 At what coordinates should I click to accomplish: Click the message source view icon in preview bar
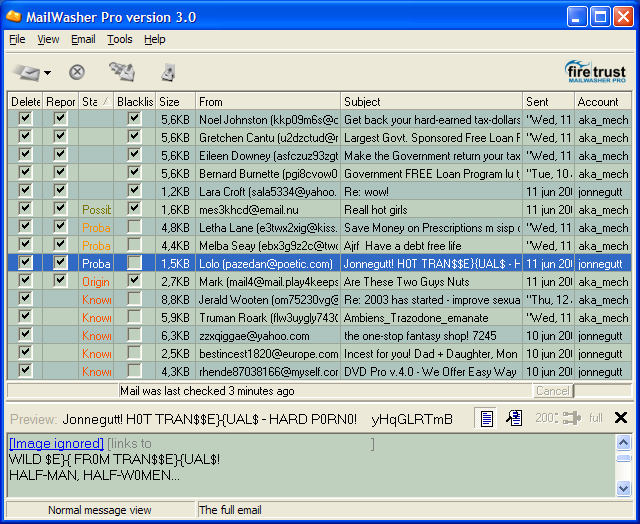pos(514,418)
